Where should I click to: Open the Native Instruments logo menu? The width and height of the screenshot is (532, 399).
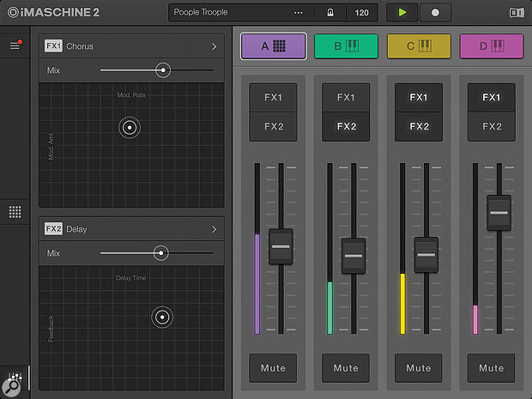517,13
